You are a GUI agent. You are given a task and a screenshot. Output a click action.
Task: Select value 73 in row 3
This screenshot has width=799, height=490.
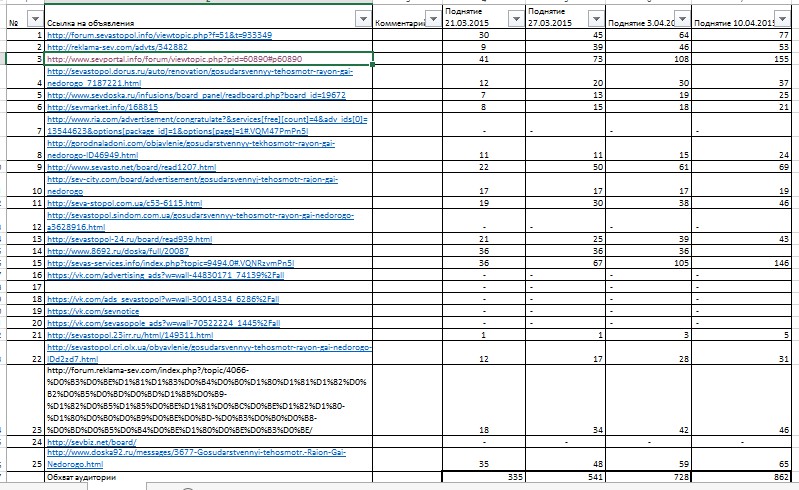(x=565, y=59)
